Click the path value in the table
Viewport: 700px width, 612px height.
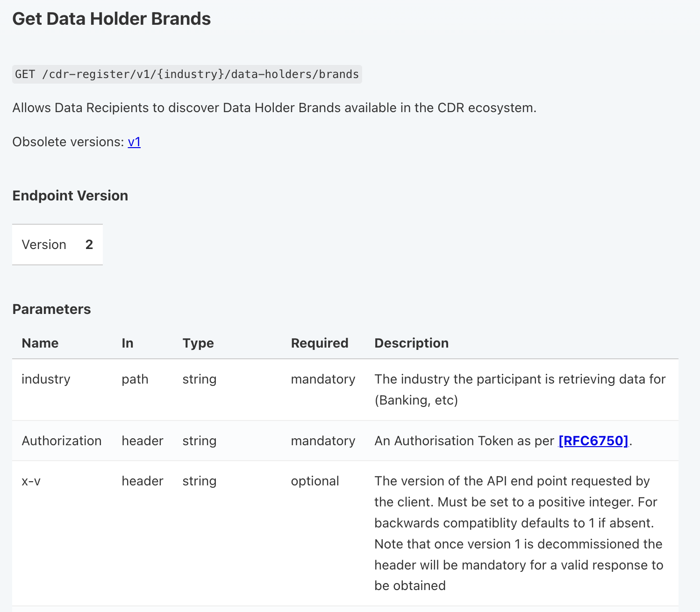coord(135,379)
